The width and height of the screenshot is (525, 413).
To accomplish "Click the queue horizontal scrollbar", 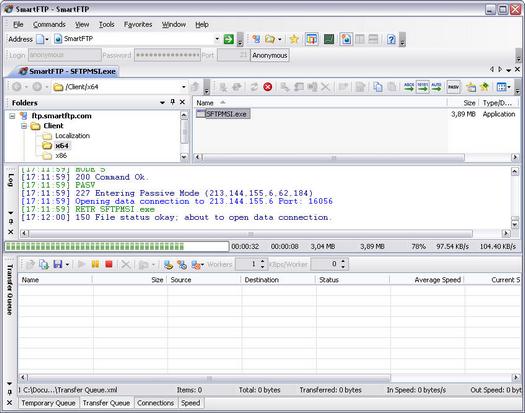I will tap(209, 378).
